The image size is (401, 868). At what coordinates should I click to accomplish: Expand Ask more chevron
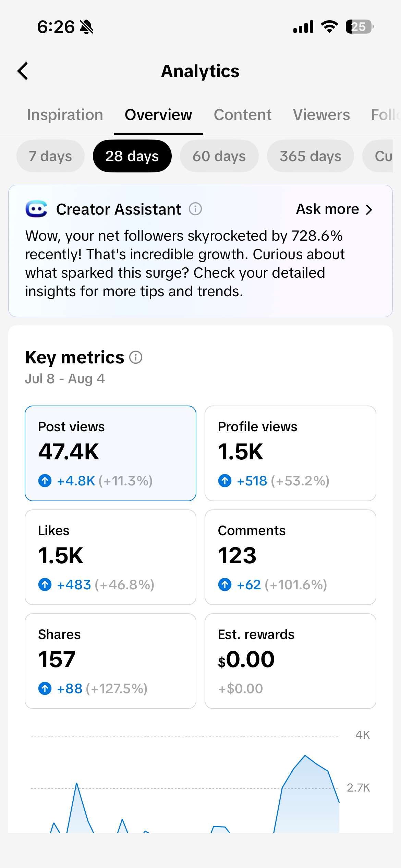pos(369,209)
